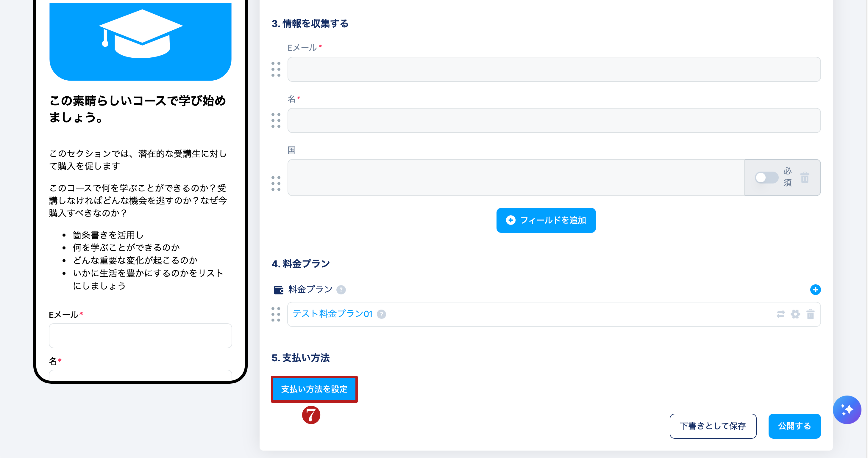Click the help icon next to 料金プラン heading

[x=341, y=290]
